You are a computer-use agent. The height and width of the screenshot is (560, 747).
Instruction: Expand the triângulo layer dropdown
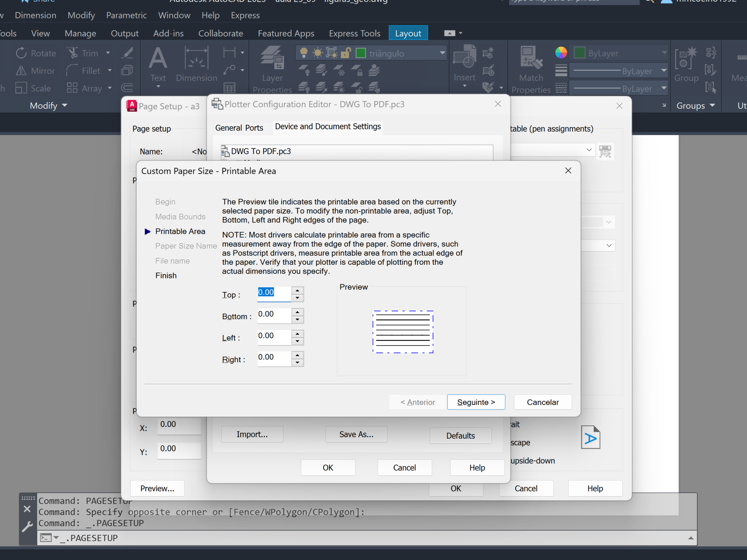pos(442,53)
